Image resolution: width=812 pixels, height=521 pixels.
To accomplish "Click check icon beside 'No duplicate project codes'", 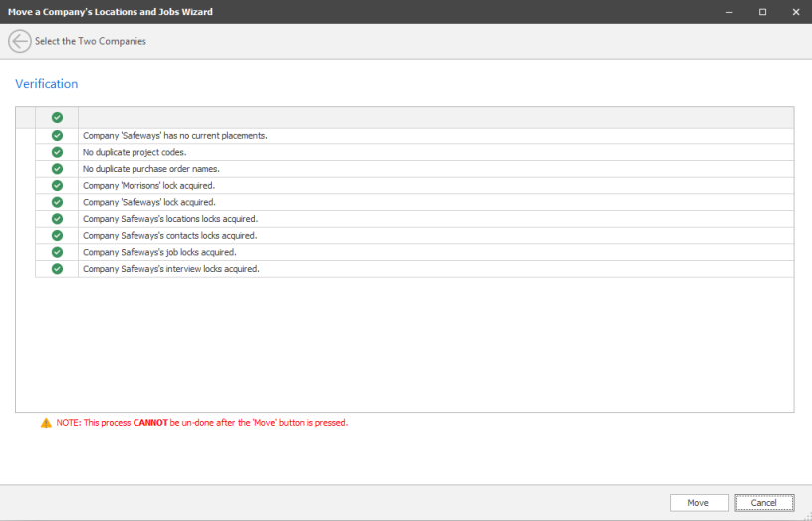I will coord(57,152).
